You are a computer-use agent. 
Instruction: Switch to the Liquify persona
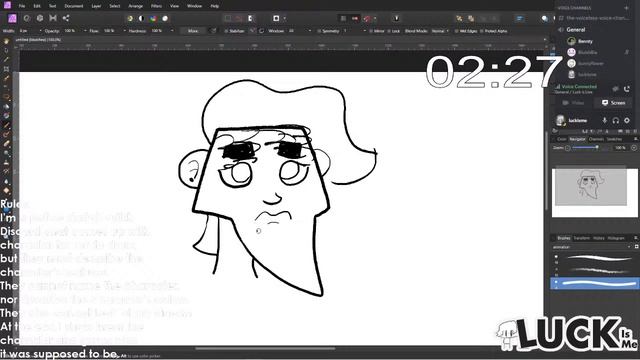pos(27,18)
